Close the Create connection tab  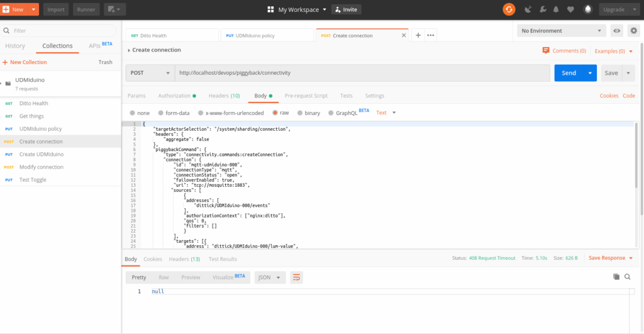coord(404,35)
